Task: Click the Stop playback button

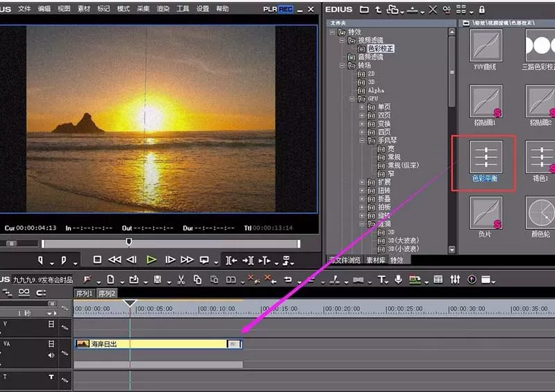Action: coord(97,260)
